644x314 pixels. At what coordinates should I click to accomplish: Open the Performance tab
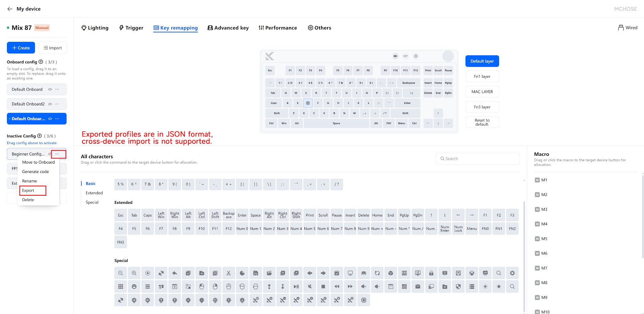coord(278,28)
